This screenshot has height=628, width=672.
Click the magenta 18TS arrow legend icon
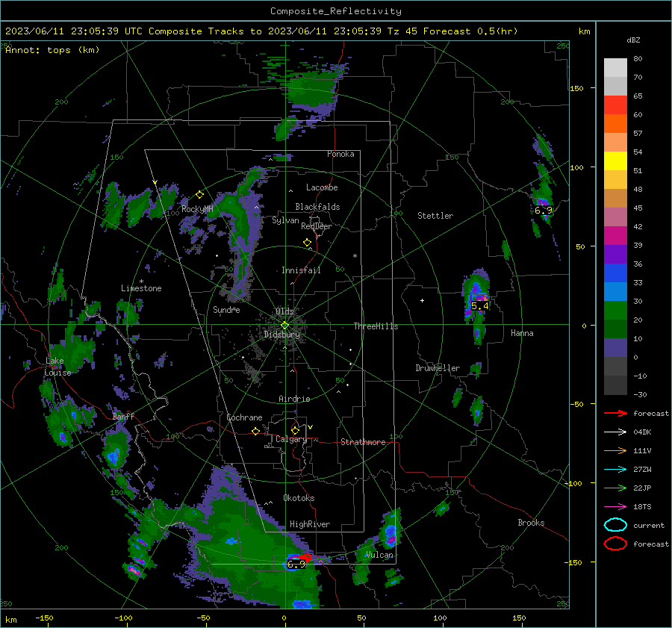coord(615,507)
